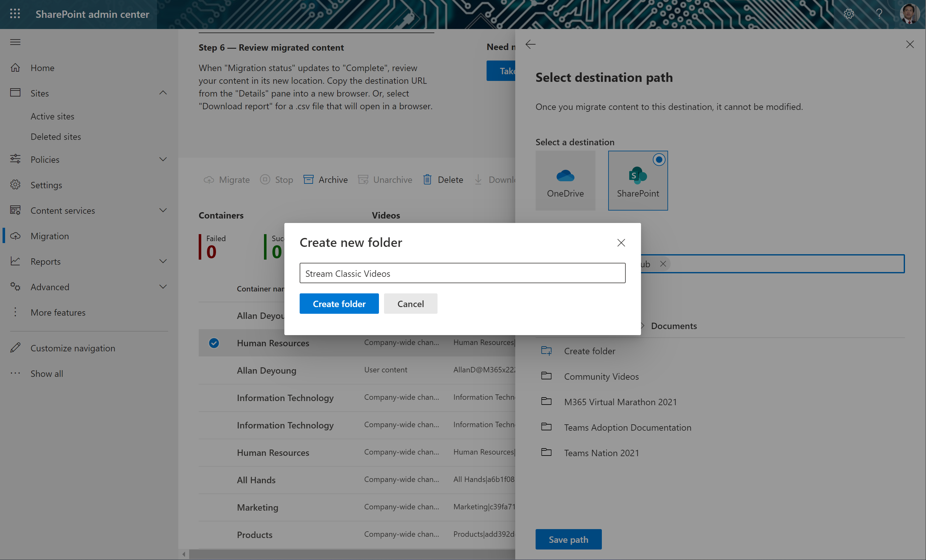926x560 pixels.
Task: Click the Create folder button
Action: click(338, 304)
